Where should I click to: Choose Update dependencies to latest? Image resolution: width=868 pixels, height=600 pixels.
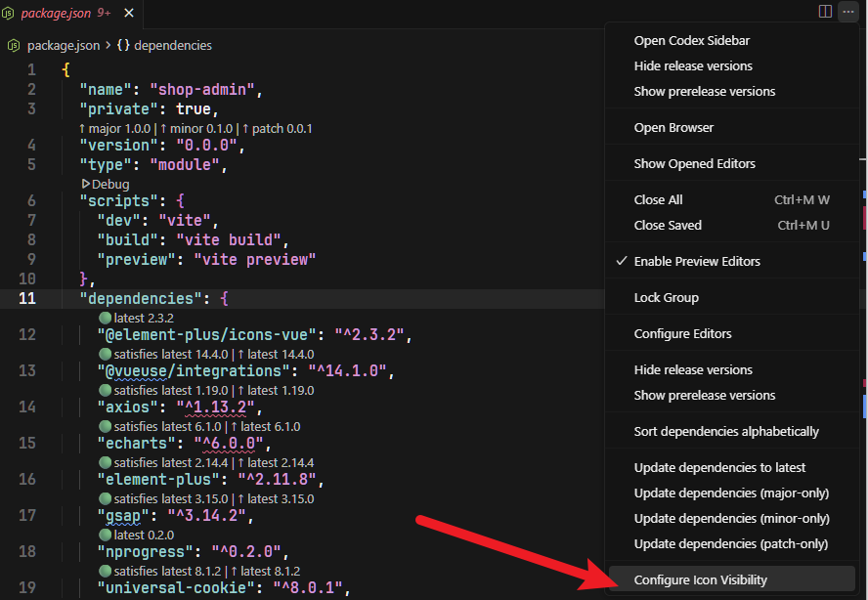731,468
